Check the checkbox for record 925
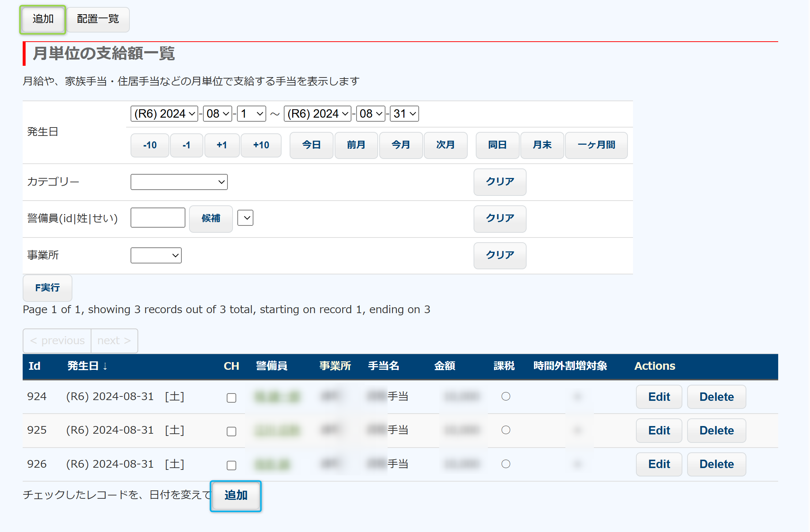The width and height of the screenshot is (810, 532). point(231,431)
